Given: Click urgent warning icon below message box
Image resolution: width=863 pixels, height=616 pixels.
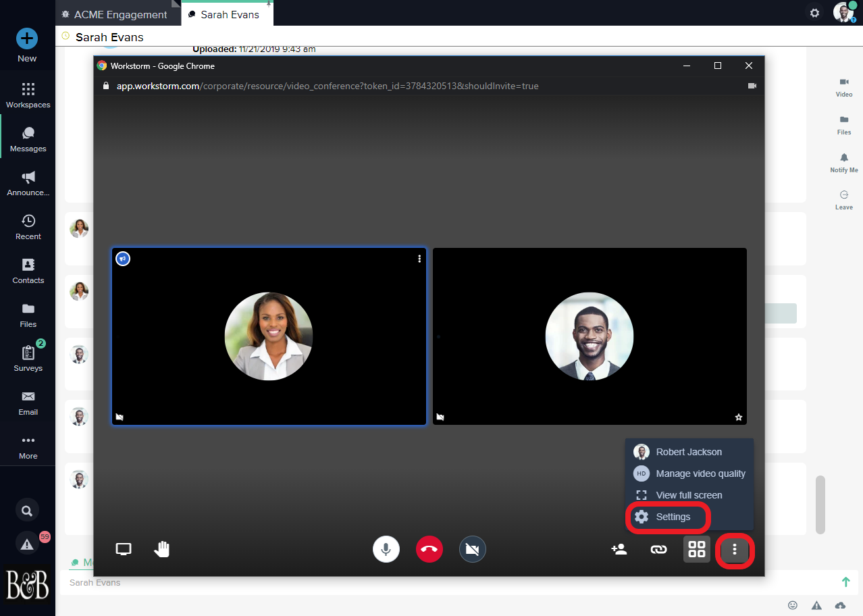Looking at the screenshot, I should pyautogui.click(x=816, y=605).
